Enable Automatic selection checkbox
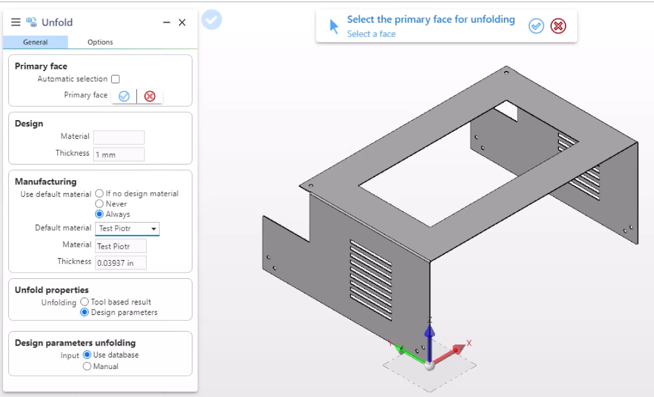This screenshot has height=397, width=654. click(116, 79)
